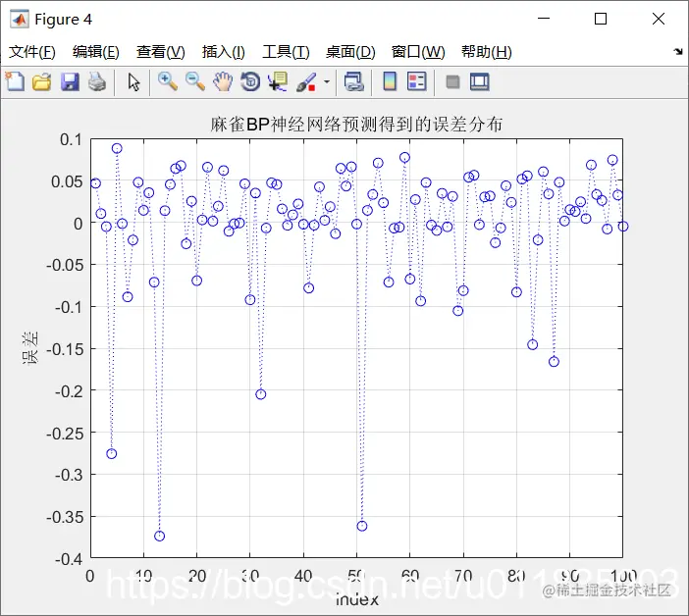689x616 pixels.
Task: Open the 文件(F) menu
Action: (x=32, y=52)
